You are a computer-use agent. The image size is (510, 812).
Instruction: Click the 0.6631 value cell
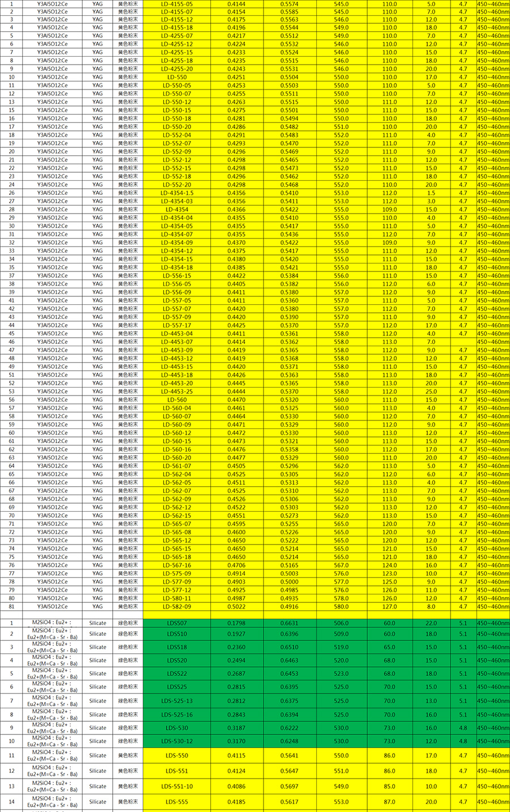(289, 623)
